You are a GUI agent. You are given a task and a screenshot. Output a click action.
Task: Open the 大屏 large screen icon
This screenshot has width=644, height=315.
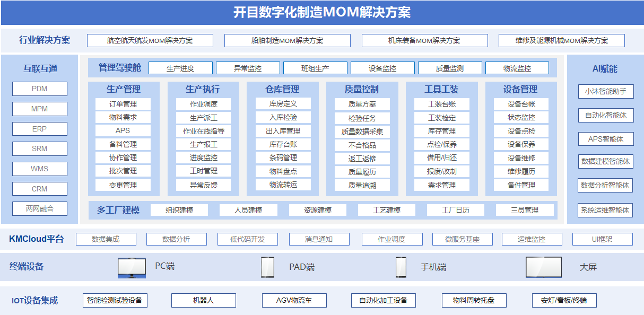(x=543, y=267)
